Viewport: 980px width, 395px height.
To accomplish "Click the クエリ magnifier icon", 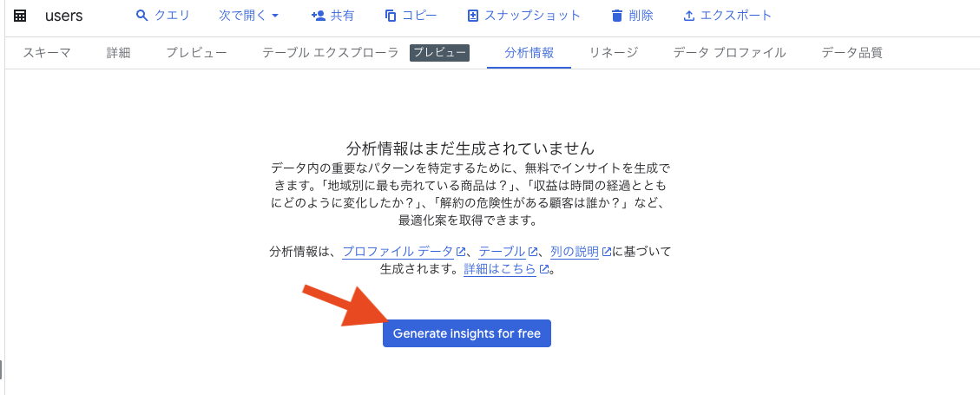I will click(141, 16).
